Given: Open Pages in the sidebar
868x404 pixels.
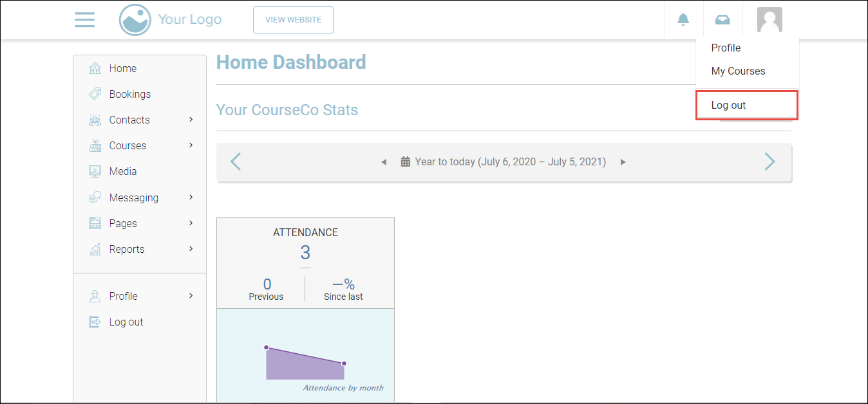Looking at the screenshot, I should click(123, 223).
